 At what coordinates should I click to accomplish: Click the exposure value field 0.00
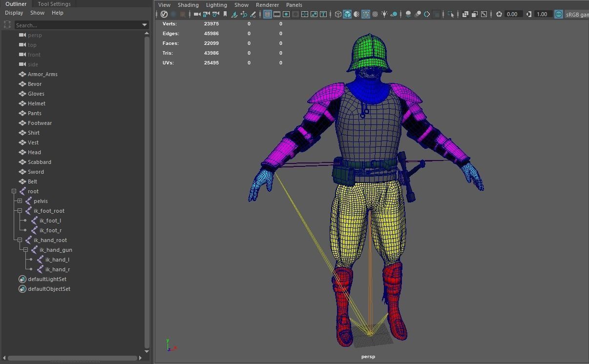point(514,14)
